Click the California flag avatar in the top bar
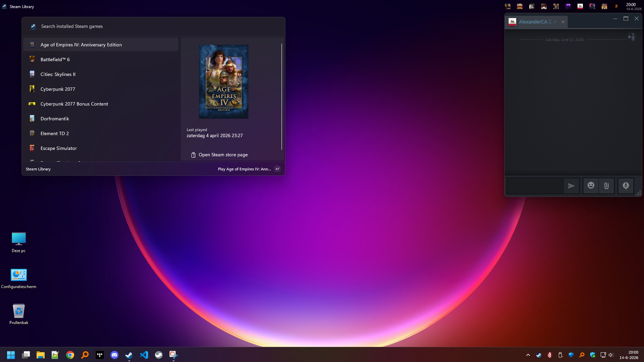Screen dimensions: 644x362 pyautogui.click(x=580, y=6)
